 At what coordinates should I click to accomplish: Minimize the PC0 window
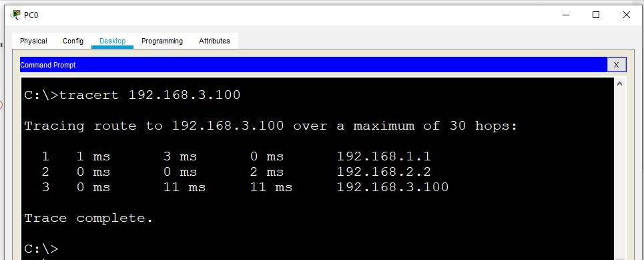[x=567, y=15]
